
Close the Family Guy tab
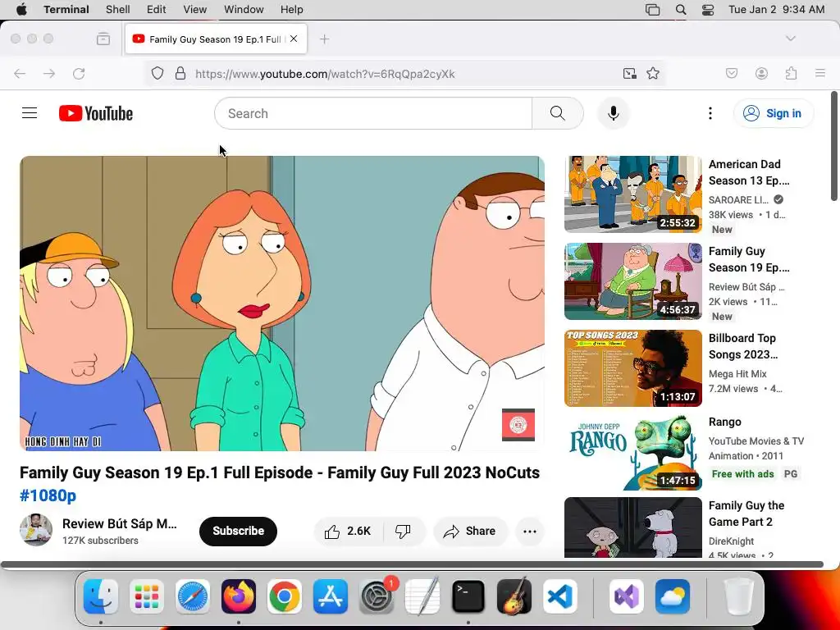coord(294,39)
